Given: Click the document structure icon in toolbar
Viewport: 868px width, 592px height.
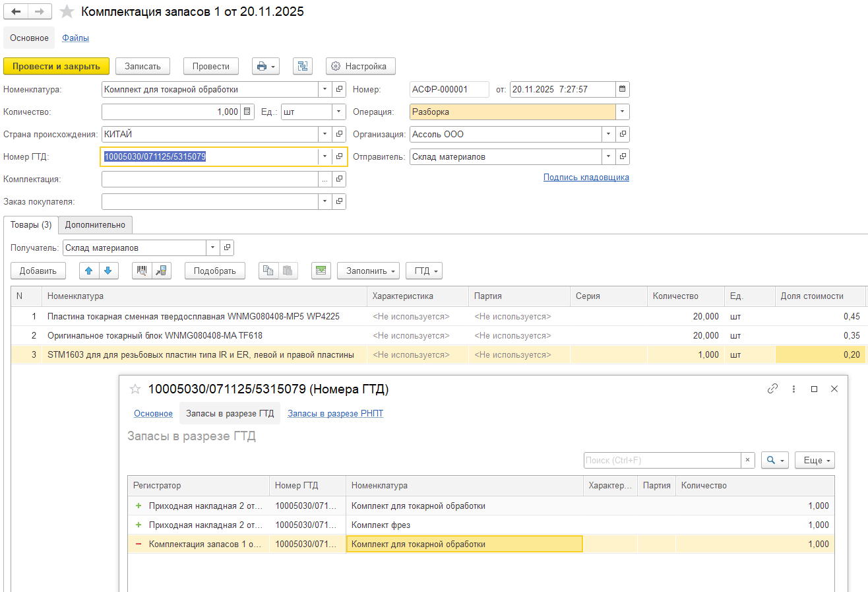Looking at the screenshot, I should (x=303, y=66).
